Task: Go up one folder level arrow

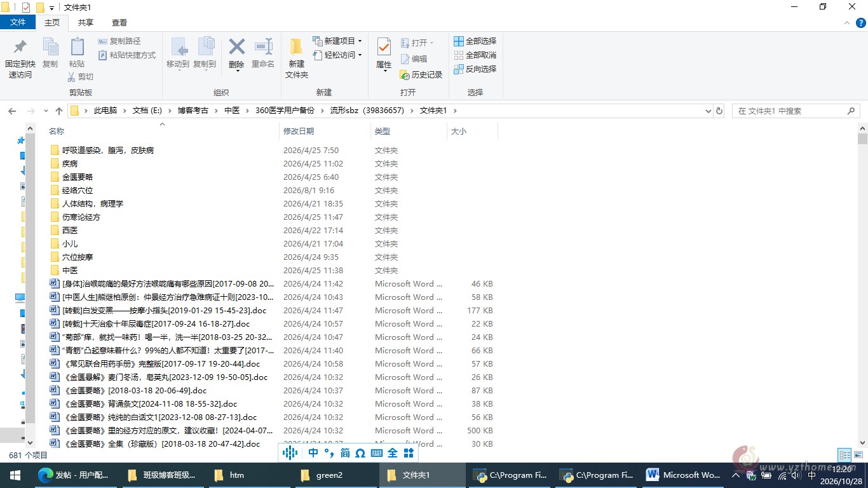Action: click(59, 111)
